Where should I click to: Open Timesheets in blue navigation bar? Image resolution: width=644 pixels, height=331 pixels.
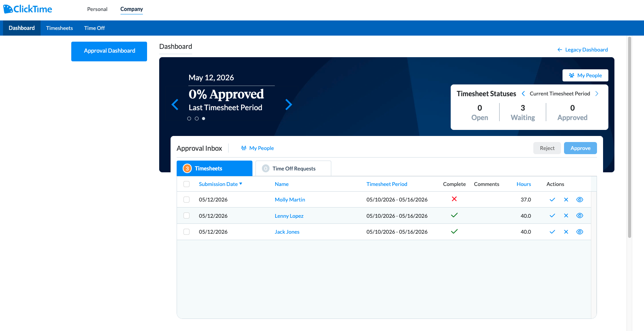(60, 28)
